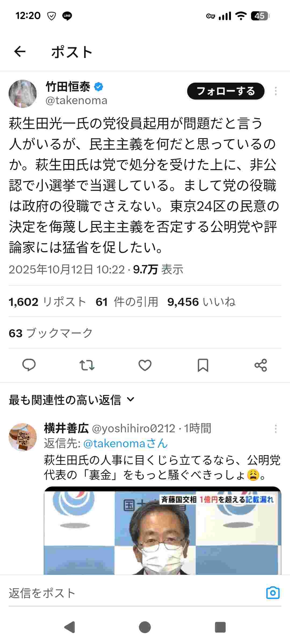Bookmark the post with bookmark icon

(x=203, y=365)
